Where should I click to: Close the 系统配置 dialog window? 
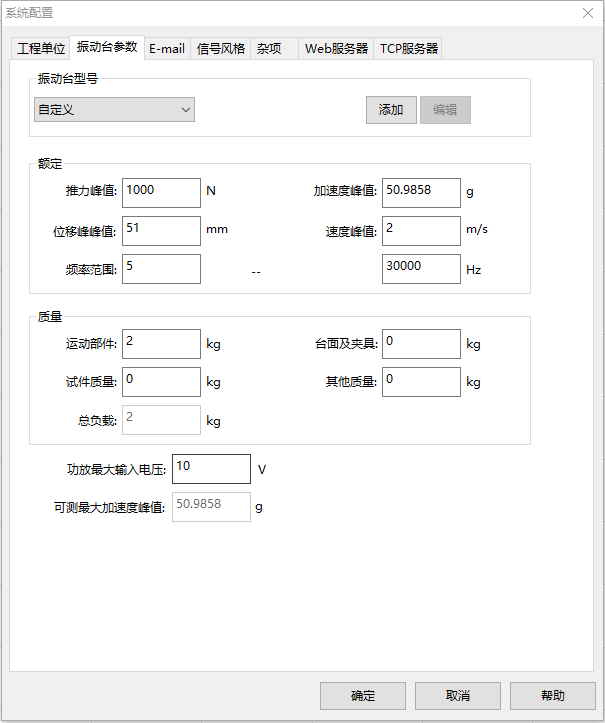588,13
